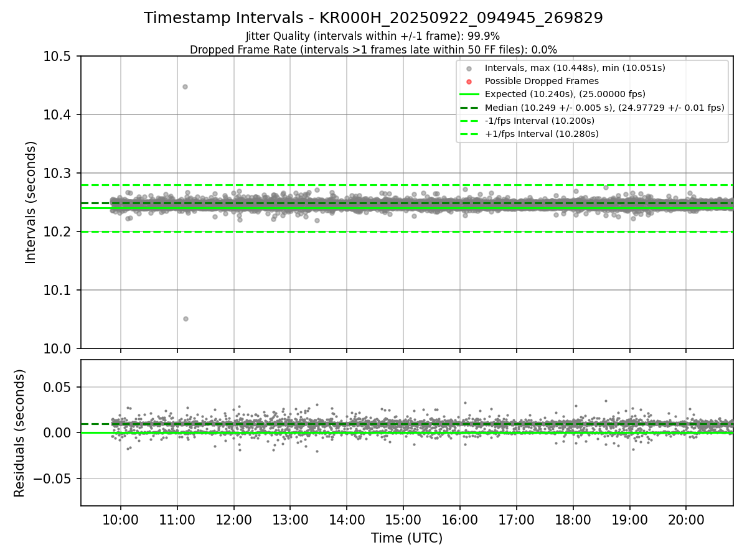The height and width of the screenshot is (560, 747).
Task: Click legend entry Possible Dropped Frames
Action: click(x=542, y=81)
